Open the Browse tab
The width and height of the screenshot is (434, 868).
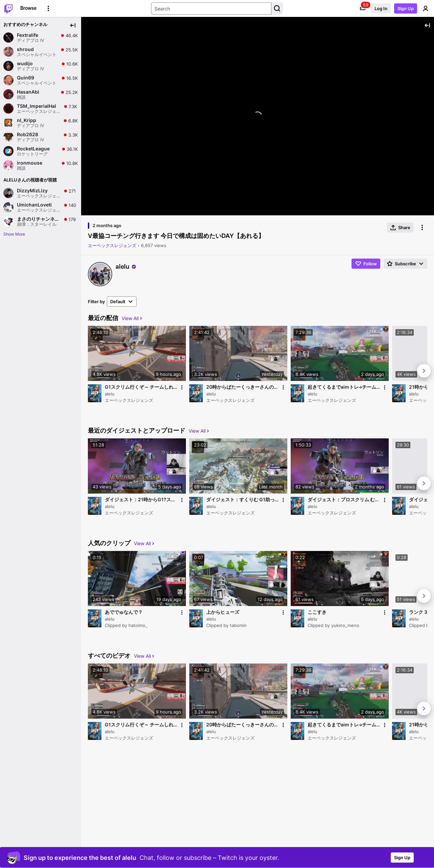coord(28,8)
